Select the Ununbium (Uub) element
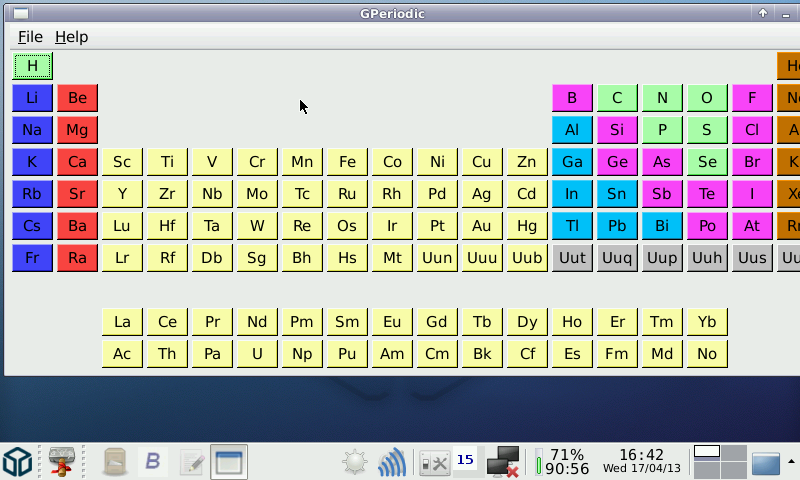This screenshot has width=800, height=480. 527,258
